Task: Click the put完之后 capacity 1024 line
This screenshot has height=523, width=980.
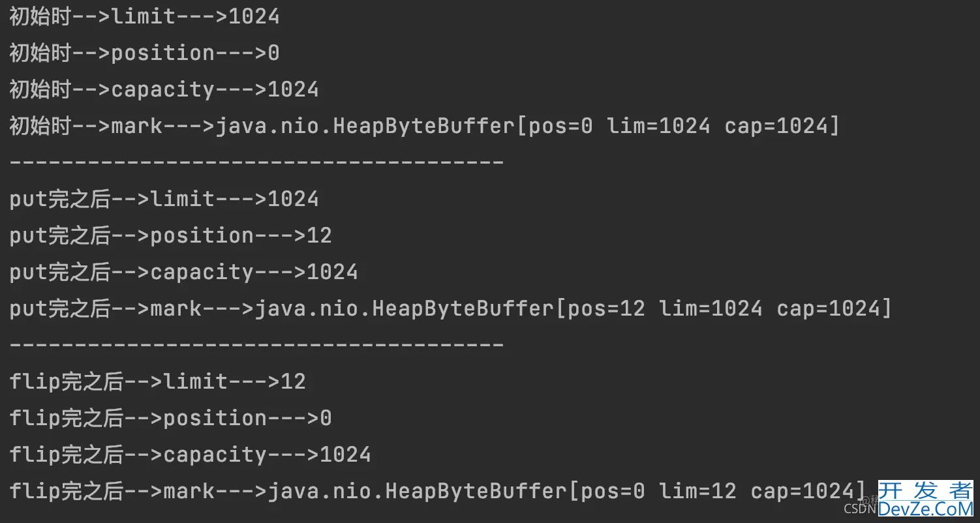Action: coord(183,272)
